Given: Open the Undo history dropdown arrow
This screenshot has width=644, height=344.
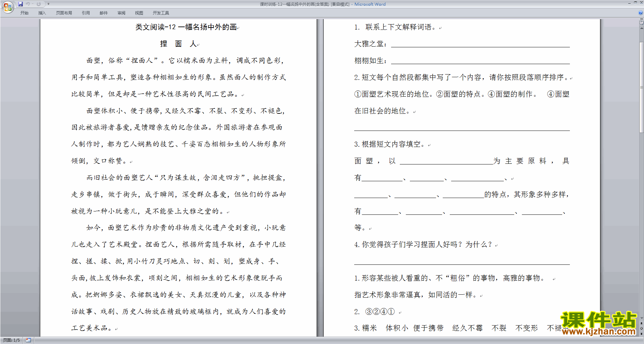Looking at the screenshot, I should tap(33, 4).
